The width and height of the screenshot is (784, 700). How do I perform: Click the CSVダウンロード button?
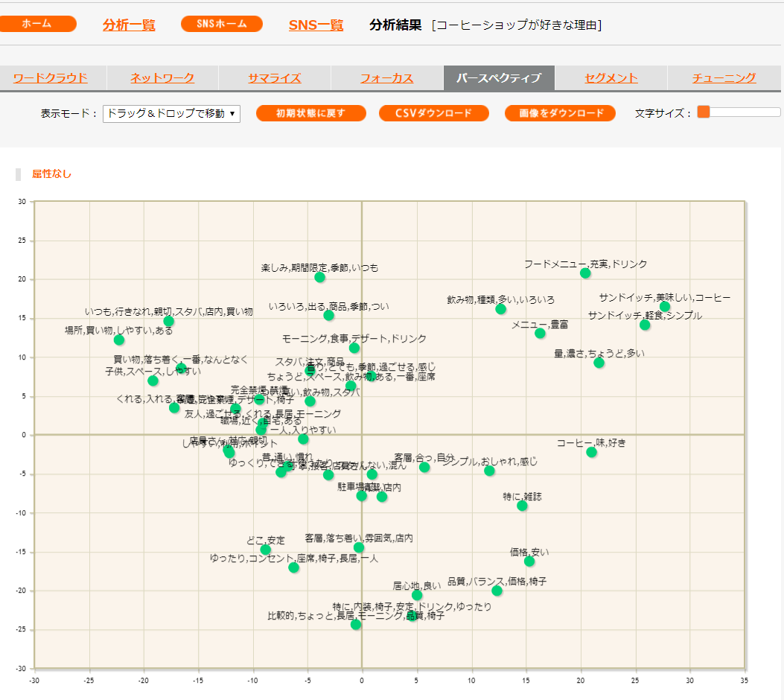433,113
